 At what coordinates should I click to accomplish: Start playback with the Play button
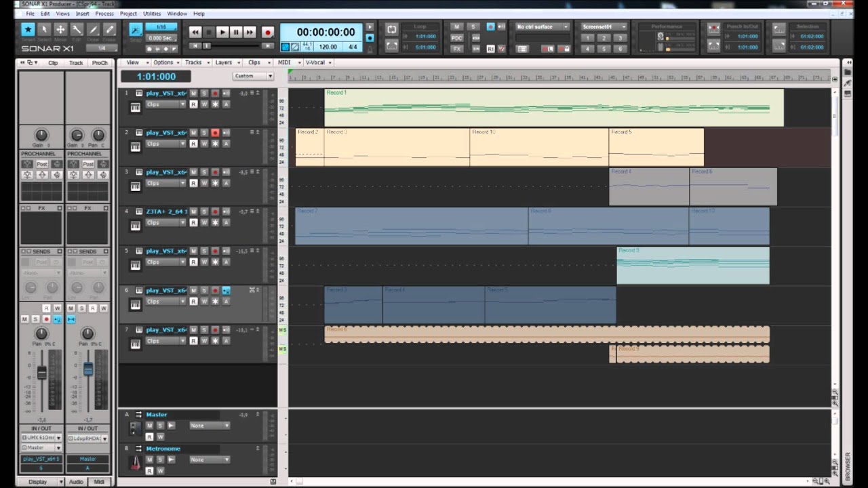tap(222, 32)
